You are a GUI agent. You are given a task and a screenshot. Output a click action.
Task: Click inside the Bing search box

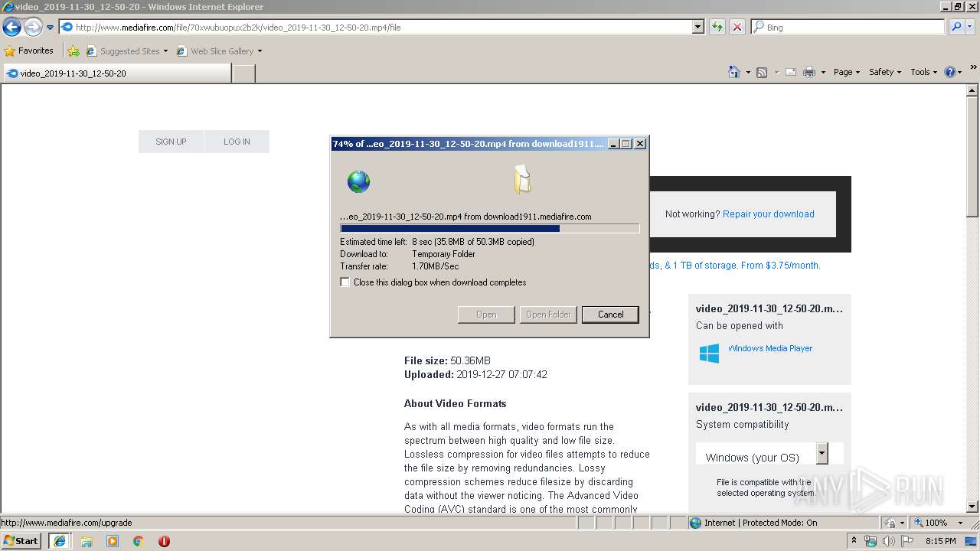(x=848, y=27)
